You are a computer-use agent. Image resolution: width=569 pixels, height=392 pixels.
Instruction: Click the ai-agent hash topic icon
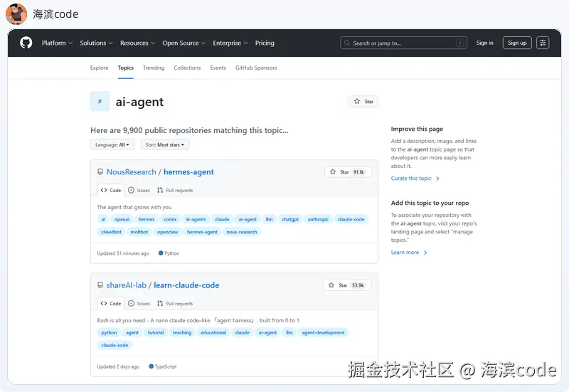click(x=100, y=102)
